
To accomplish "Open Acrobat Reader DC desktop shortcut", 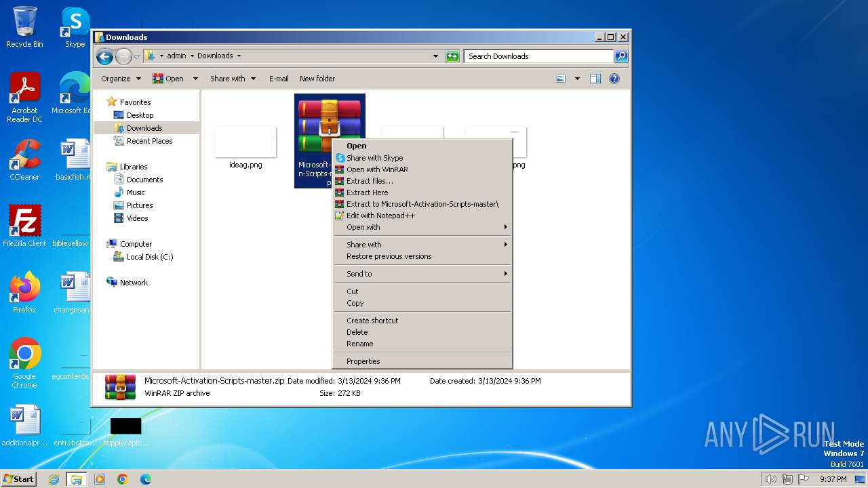I will pos(24,98).
